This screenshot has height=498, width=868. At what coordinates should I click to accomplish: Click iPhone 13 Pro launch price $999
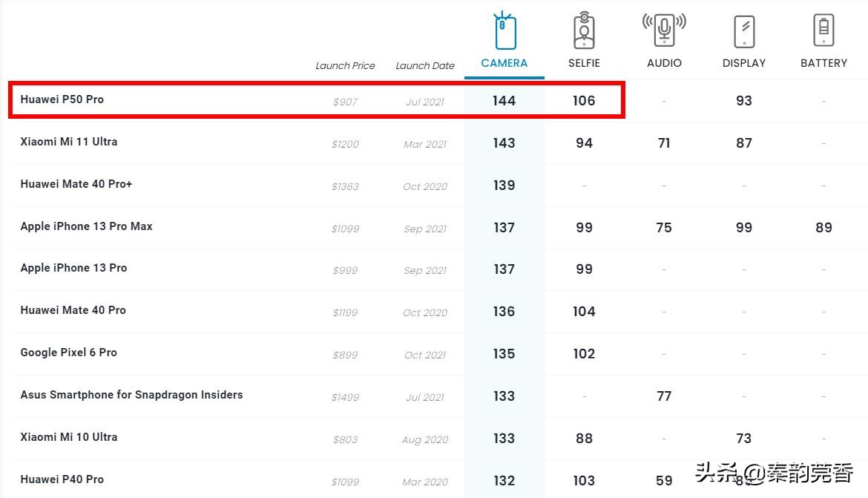pos(345,270)
